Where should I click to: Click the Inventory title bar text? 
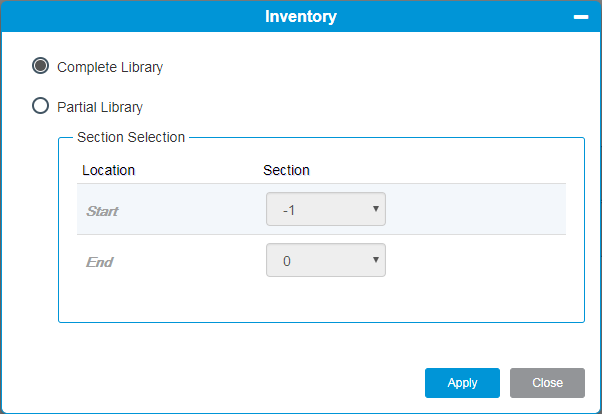coord(301,17)
